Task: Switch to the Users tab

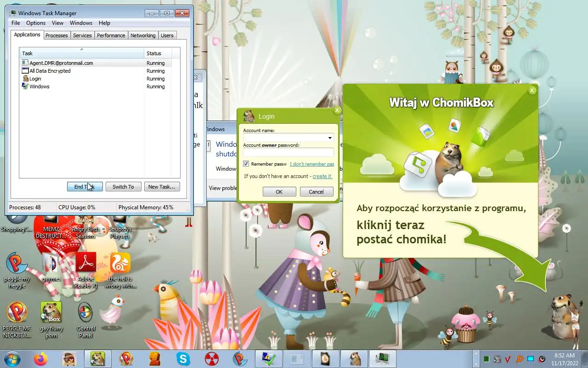Action: tap(167, 35)
